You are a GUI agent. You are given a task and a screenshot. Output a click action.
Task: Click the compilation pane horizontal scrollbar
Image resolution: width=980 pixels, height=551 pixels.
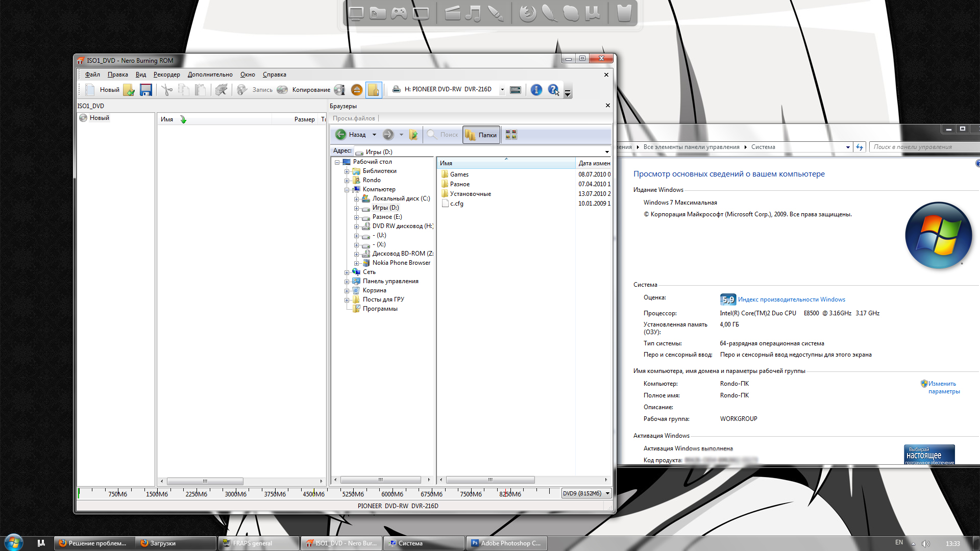(x=205, y=481)
